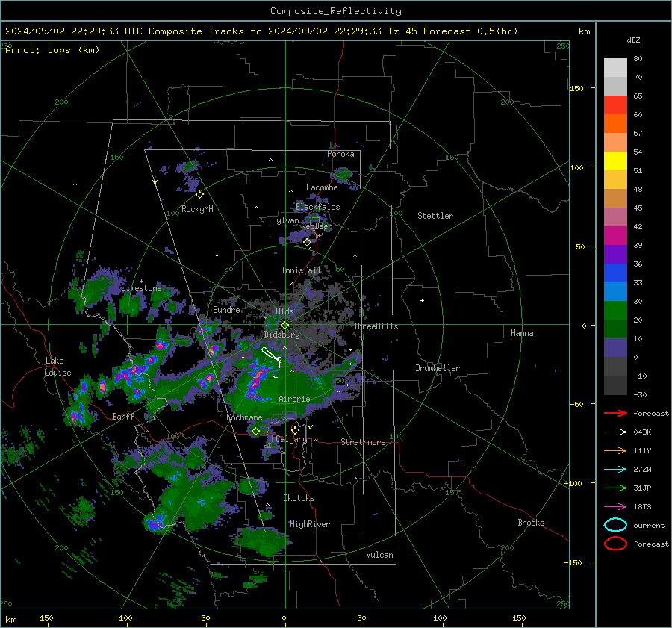The width and height of the screenshot is (672, 628).
Task: Click the yellow diamond marker above Calgary
Action: (x=295, y=430)
